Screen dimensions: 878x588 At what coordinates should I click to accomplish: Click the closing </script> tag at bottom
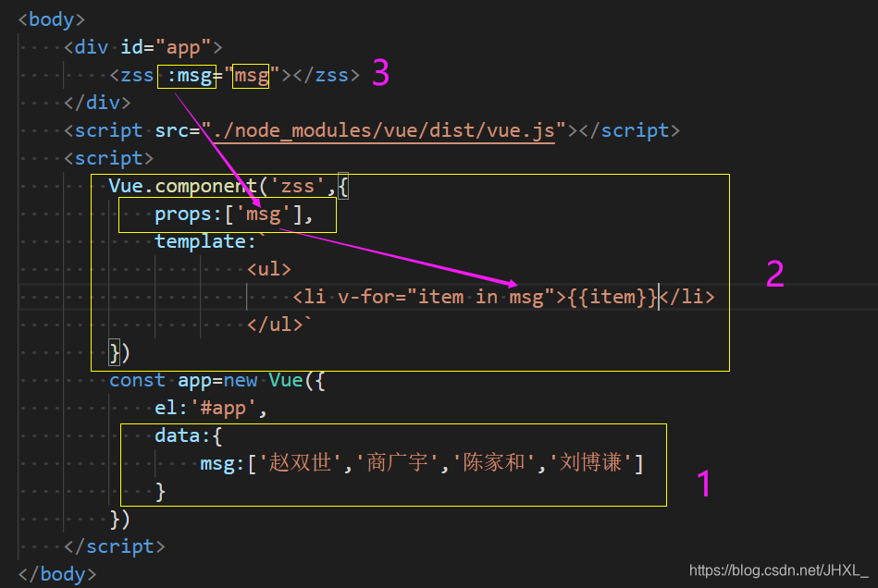point(115,546)
